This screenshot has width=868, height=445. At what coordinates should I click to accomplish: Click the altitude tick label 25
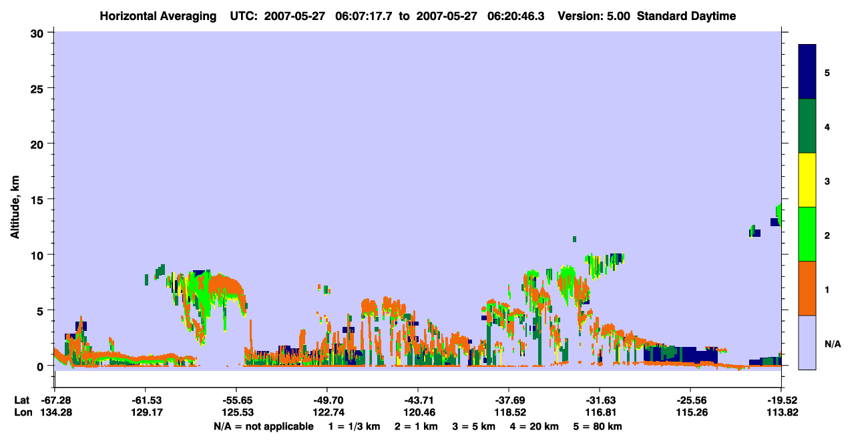(x=39, y=88)
